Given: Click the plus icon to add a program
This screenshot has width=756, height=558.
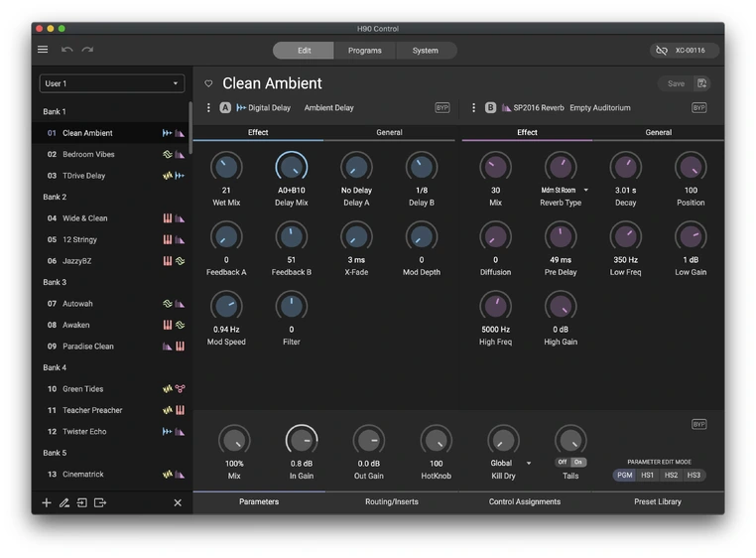Looking at the screenshot, I should [46, 503].
